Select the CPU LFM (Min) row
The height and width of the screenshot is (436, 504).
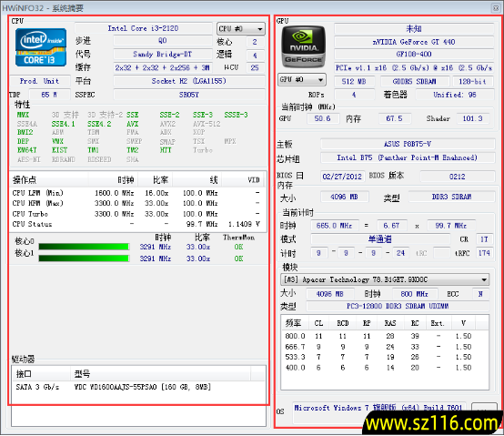tap(137, 193)
